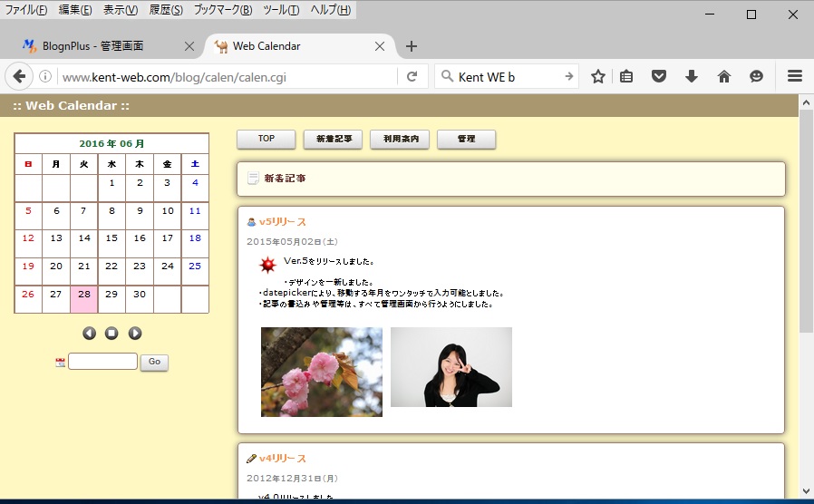Image resolution: width=814 pixels, height=504 pixels.
Task: Open downloads arrow icon
Action: tap(692, 77)
